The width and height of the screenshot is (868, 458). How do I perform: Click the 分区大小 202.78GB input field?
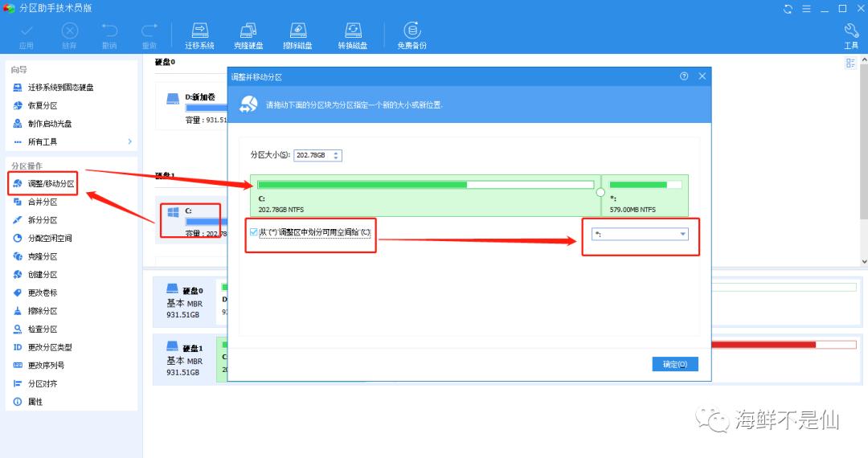[313, 155]
